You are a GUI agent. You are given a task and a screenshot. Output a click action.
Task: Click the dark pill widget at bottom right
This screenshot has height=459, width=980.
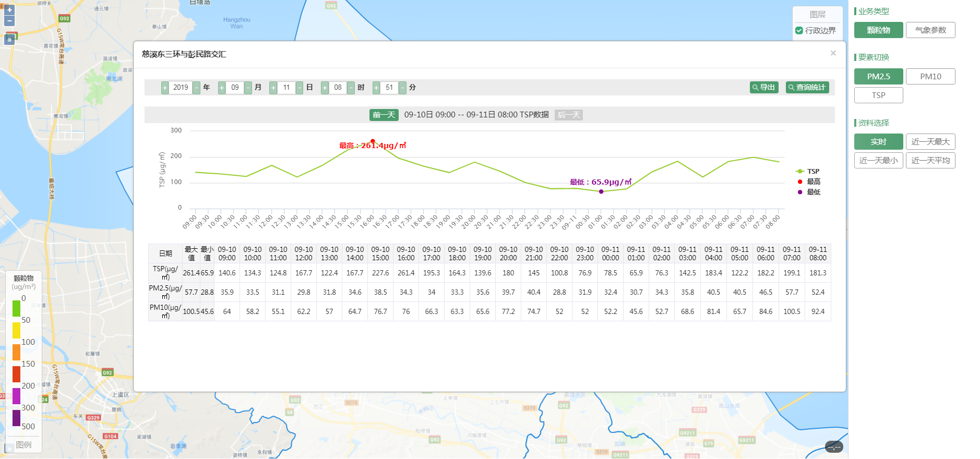click(x=834, y=446)
